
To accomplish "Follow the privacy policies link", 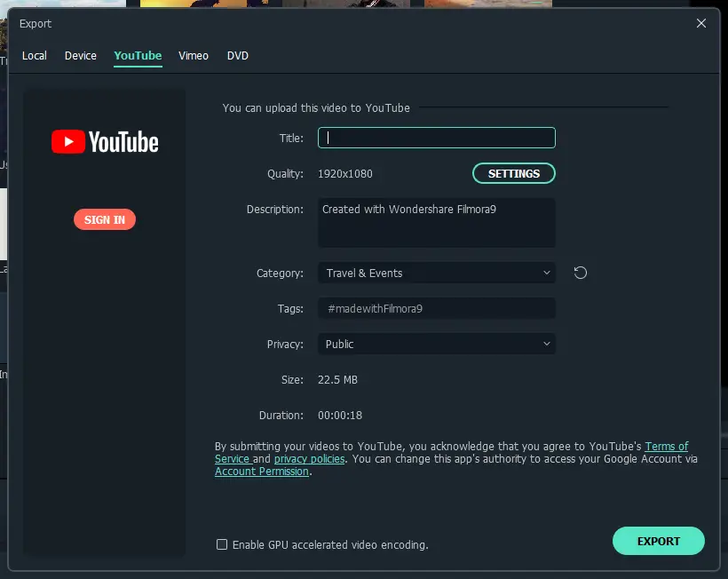I will point(309,459).
